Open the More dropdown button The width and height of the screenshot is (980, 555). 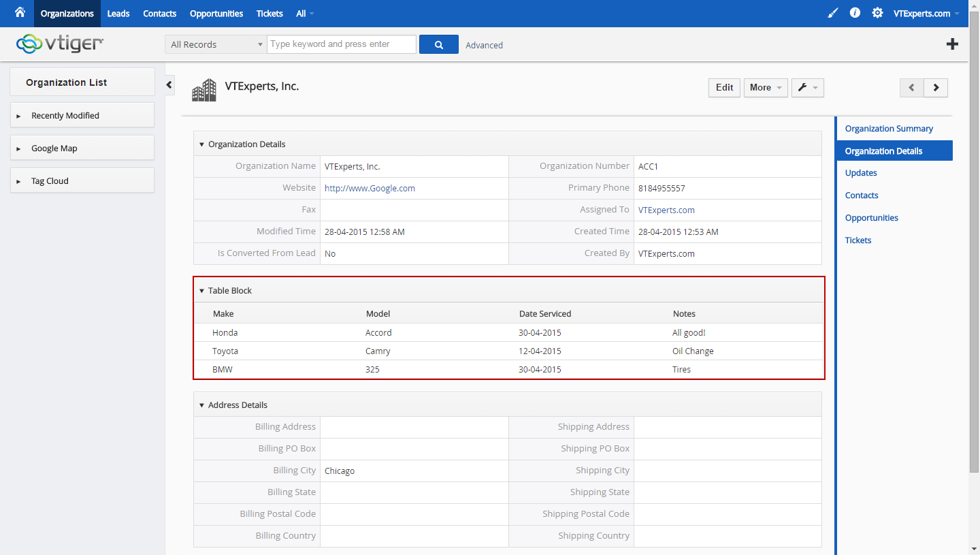(766, 87)
